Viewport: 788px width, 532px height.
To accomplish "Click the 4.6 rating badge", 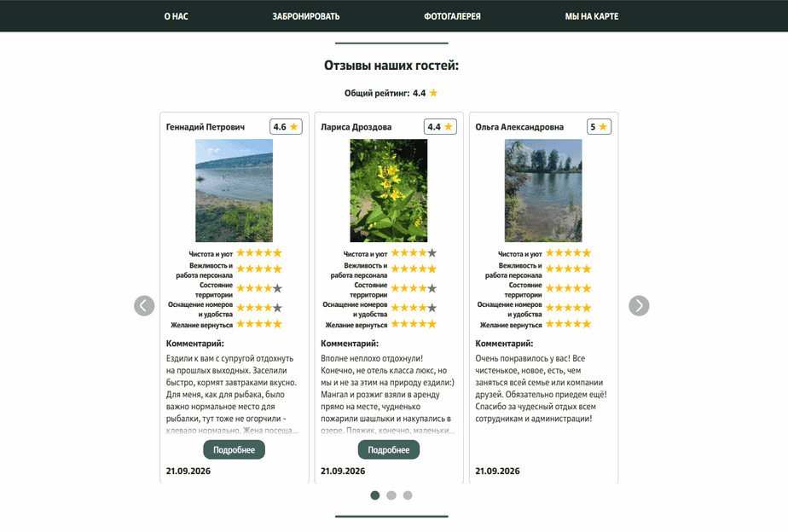I will (x=286, y=126).
